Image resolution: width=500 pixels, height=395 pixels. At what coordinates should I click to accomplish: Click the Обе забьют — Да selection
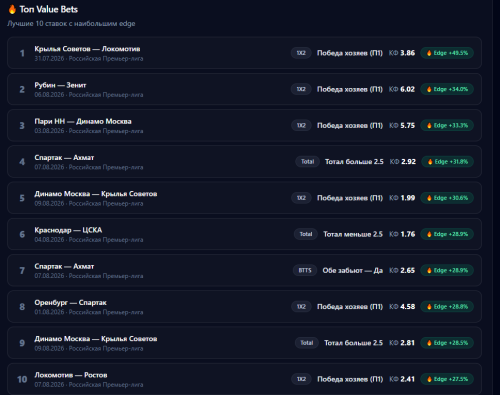click(x=353, y=270)
